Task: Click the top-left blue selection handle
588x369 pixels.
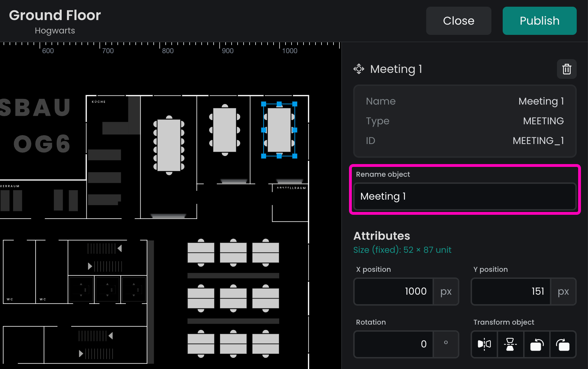Action: pyautogui.click(x=263, y=104)
